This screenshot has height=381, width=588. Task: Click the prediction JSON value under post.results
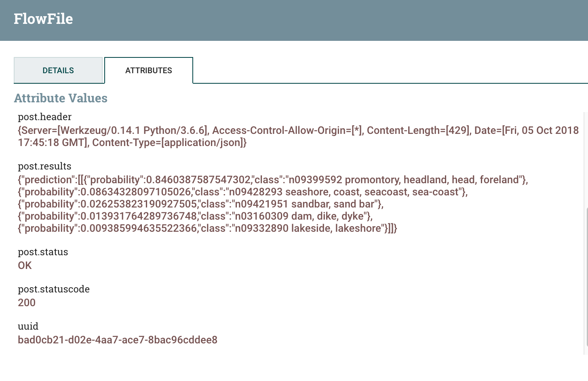pos(202,180)
